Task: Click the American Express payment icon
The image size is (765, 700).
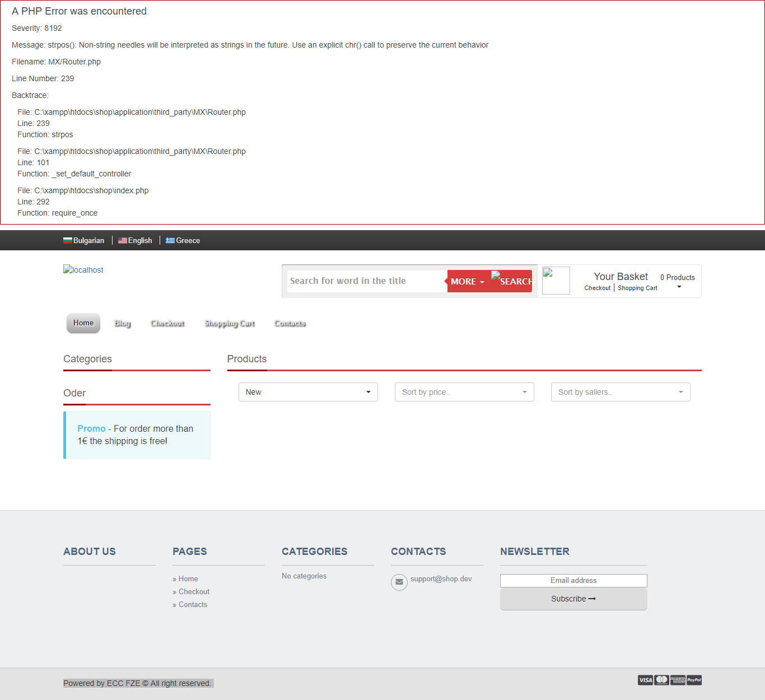Action: 678,680
